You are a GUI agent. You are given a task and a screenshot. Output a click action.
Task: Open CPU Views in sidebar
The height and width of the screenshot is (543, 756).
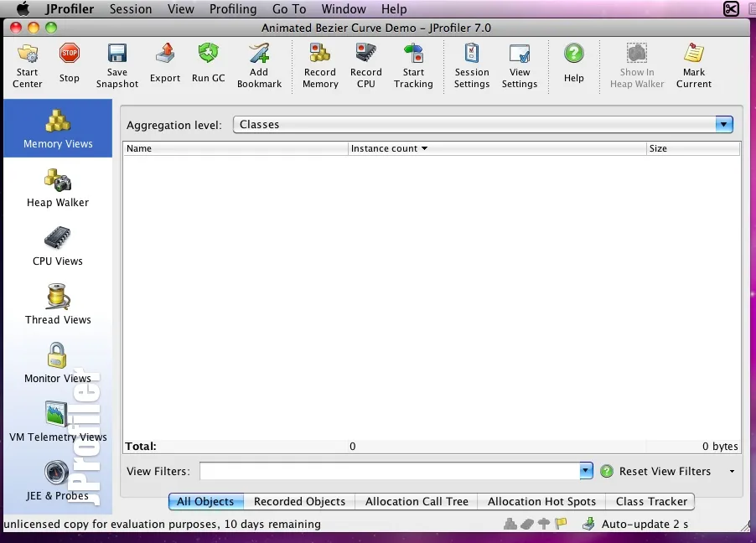click(x=58, y=246)
